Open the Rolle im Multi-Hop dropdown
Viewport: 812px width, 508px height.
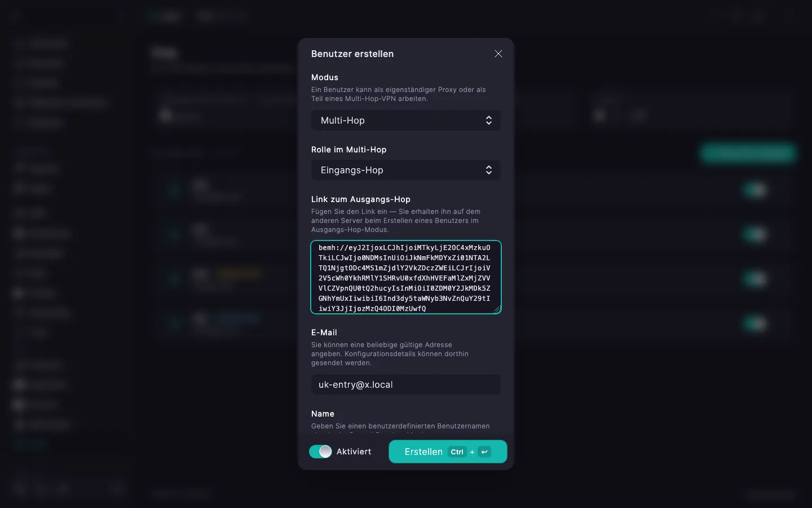[x=406, y=170]
